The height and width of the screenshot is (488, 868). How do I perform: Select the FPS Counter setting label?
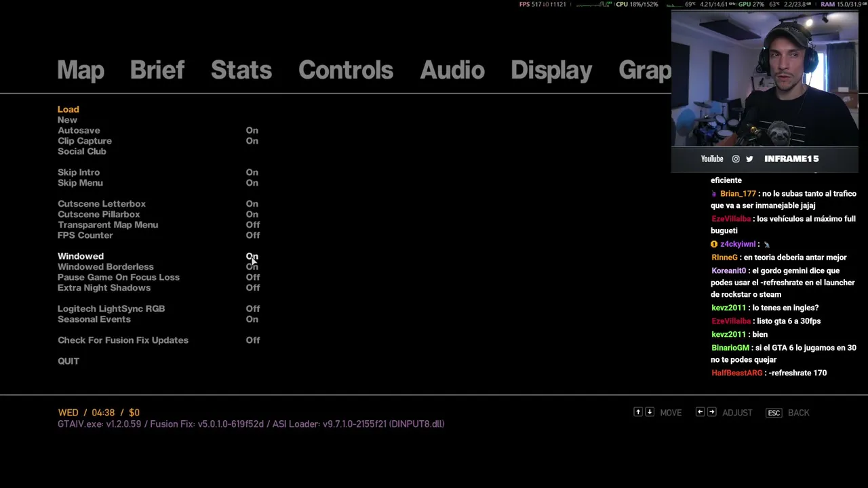coord(85,235)
